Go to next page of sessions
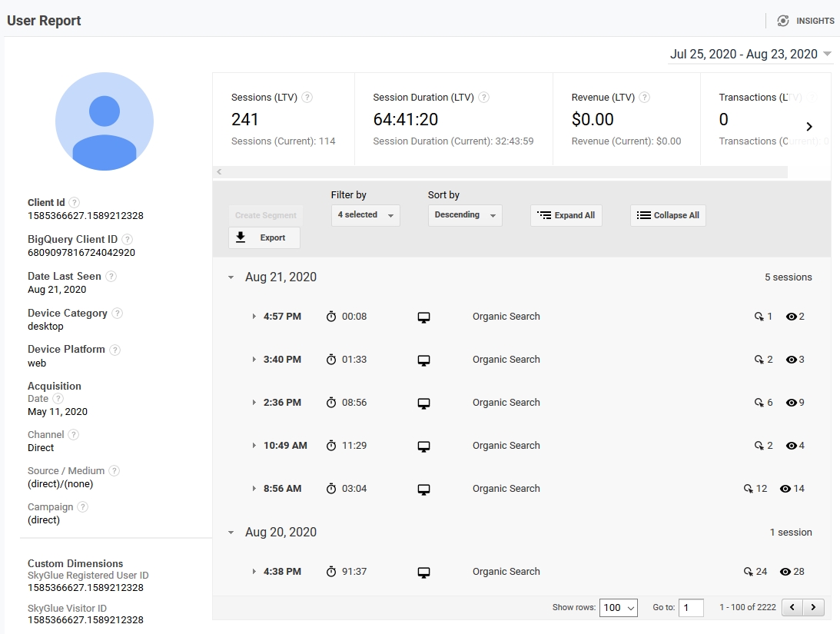 (x=813, y=607)
